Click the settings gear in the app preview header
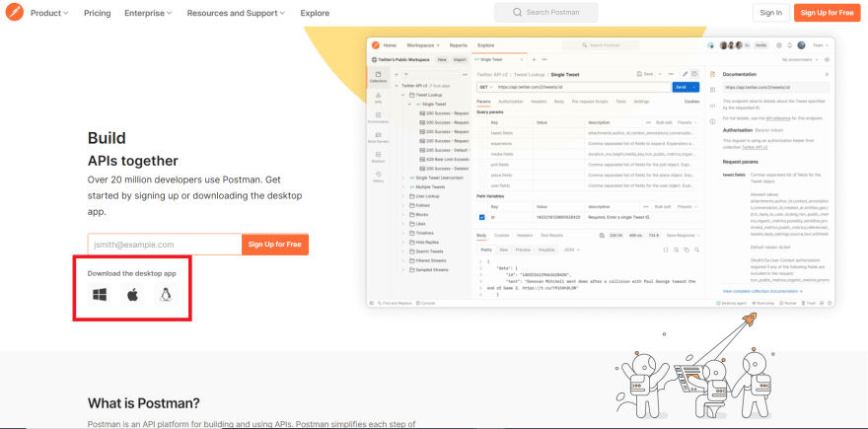This screenshot has height=429, width=868. [779, 45]
